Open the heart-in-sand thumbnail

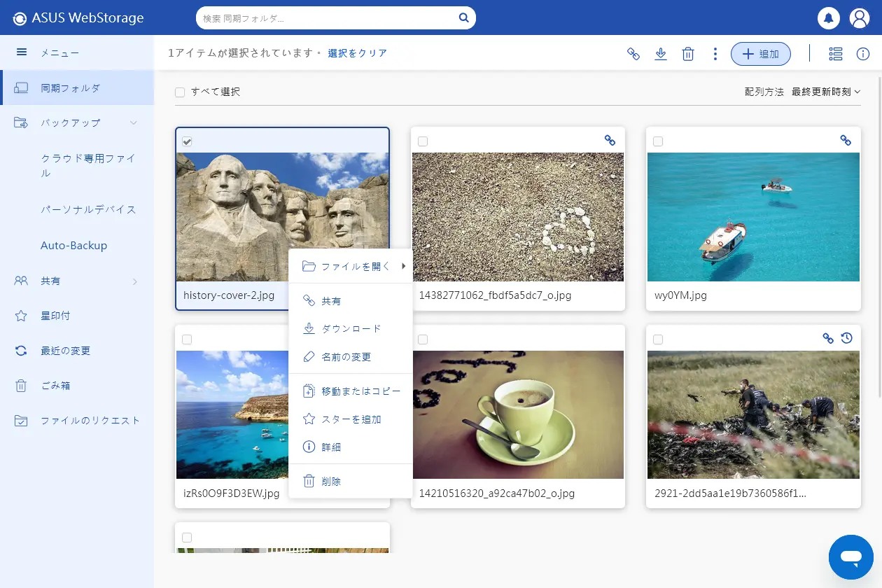click(518, 217)
